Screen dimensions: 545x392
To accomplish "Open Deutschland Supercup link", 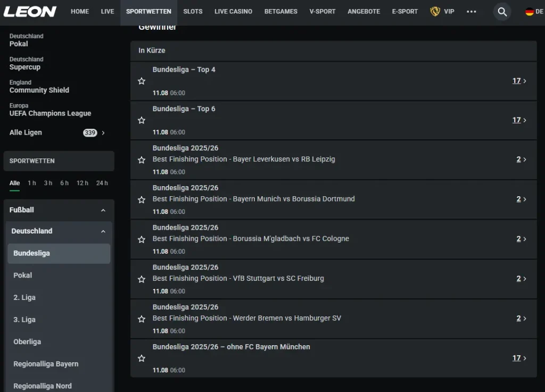I will 27,63.
